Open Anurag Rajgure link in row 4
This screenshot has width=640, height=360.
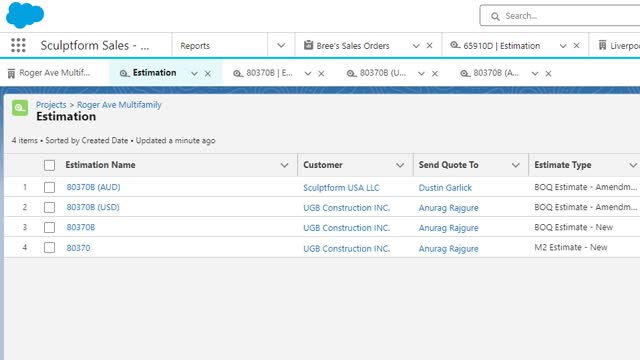[449, 249]
